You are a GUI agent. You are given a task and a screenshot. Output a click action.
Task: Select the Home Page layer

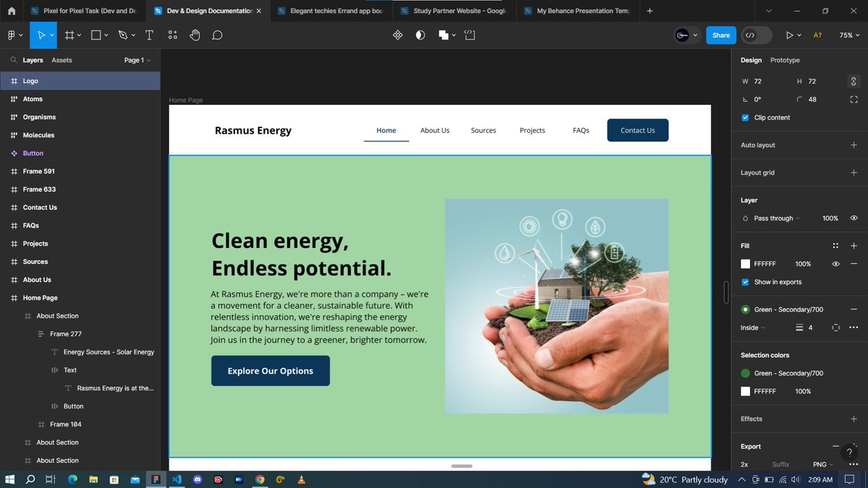(x=80, y=298)
